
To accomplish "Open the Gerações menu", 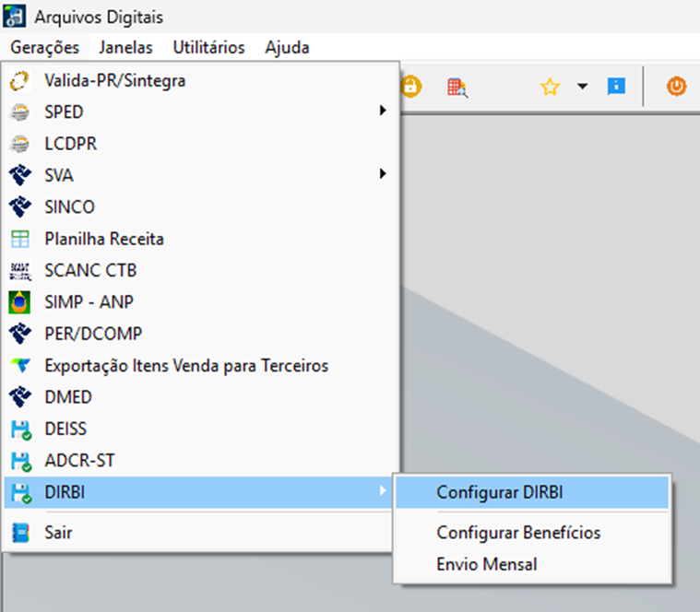I will coord(44,47).
